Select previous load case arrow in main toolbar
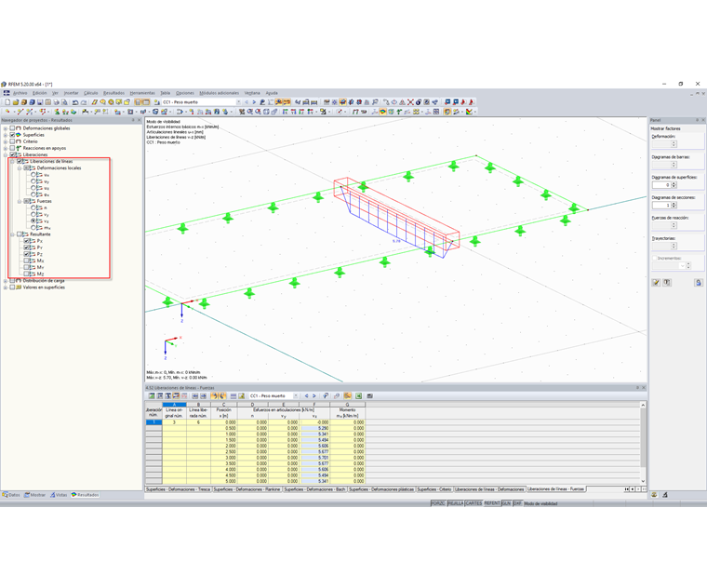This screenshot has width=707, height=588. (x=247, y=102)
